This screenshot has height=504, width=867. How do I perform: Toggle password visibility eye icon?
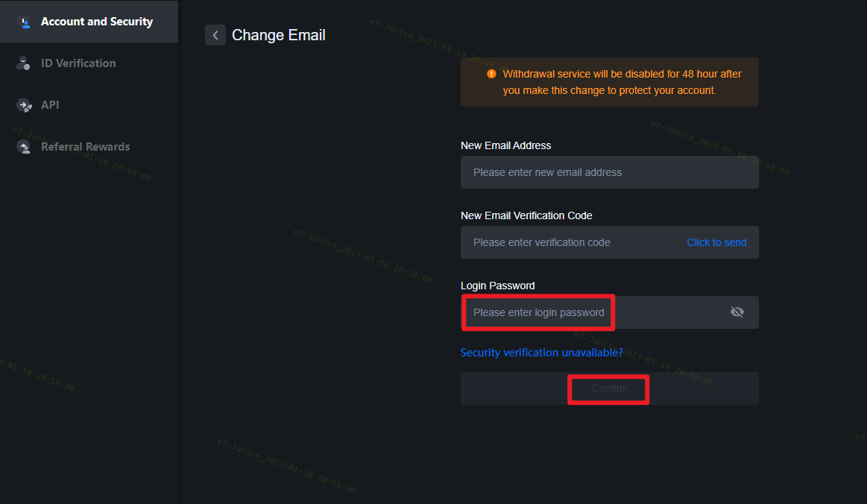coord(737,312)
